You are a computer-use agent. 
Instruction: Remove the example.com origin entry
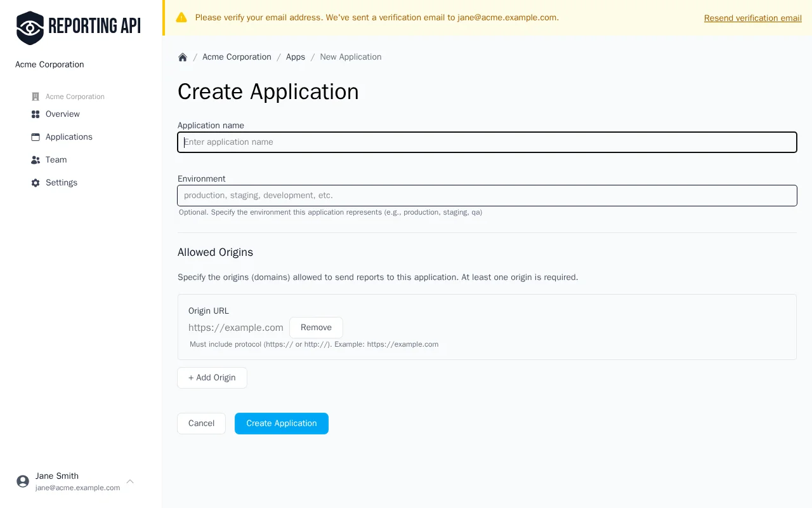316,327
